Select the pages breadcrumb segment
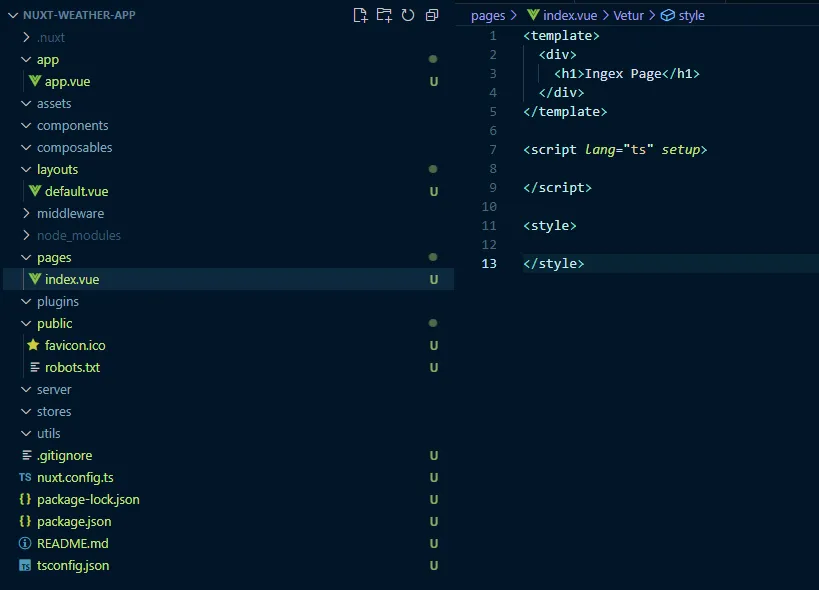 pyautogui.click(x=488, y=16)
